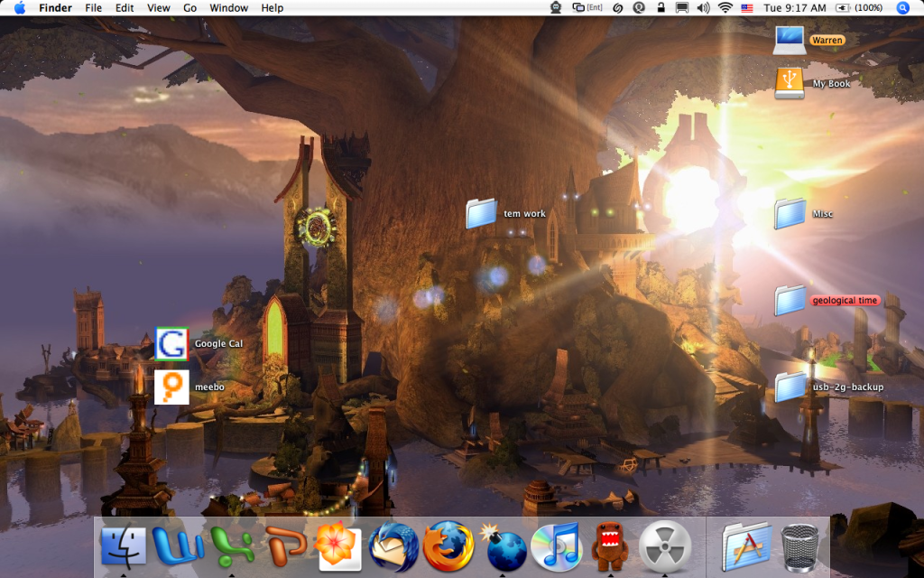Click the robot-face menu bar icon

556,7
